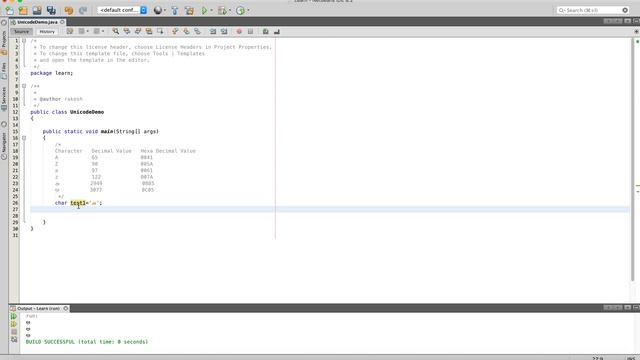Redo the last undone edit
Screen dimensions: 640x360
point(83,10)
